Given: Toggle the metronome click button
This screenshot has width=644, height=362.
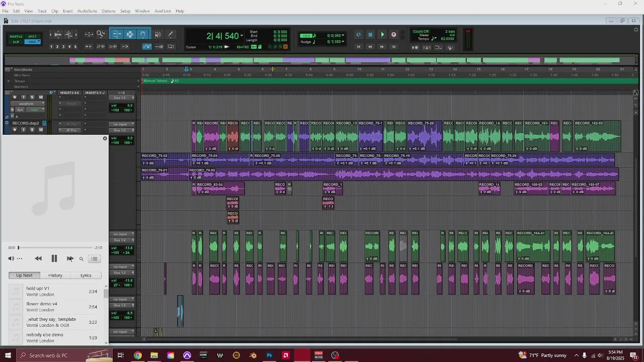Looking at the screenshot, I should [427, 47].
